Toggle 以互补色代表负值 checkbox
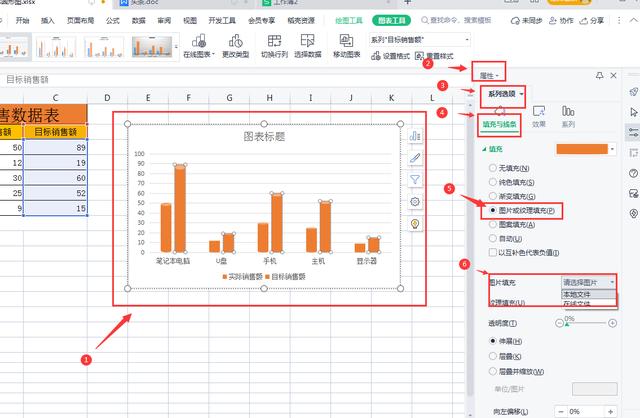 (x=493, y=252)
